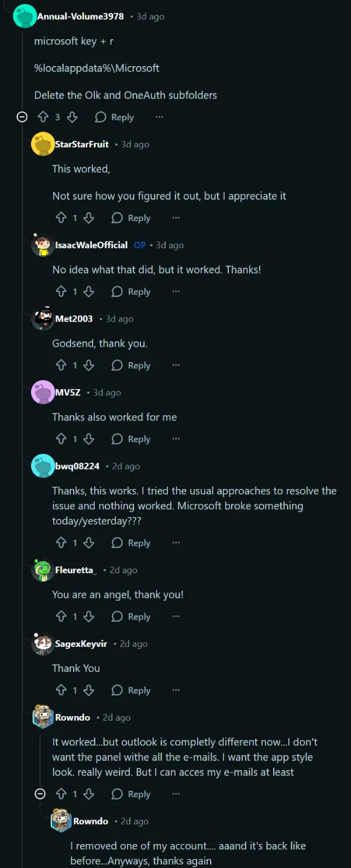Downvote MV5Z's comment
The image size is (351, 868).
[x=89, y=439]
